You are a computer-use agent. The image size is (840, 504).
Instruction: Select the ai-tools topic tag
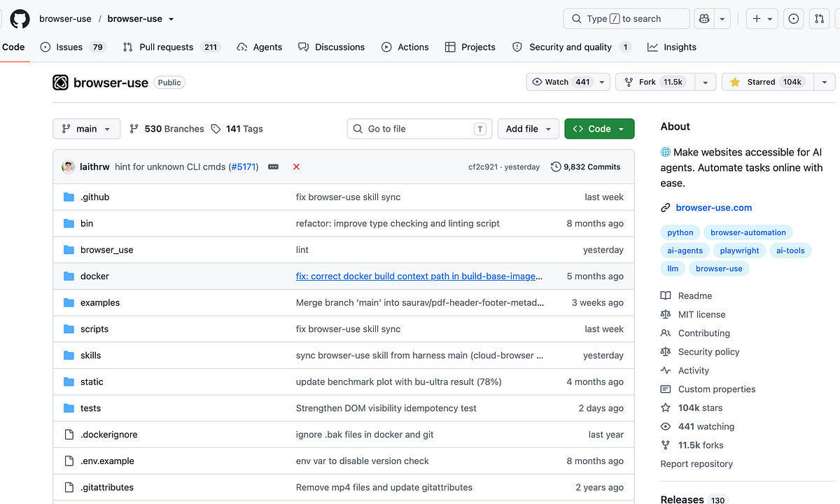click(791, 251)
